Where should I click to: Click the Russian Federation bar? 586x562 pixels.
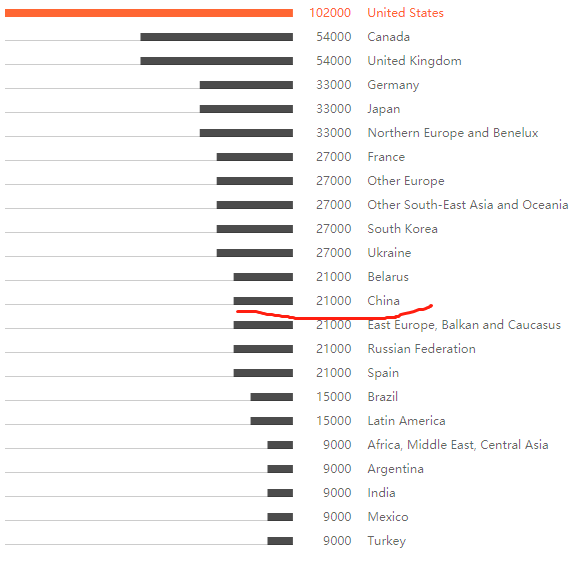click(263, 349)
